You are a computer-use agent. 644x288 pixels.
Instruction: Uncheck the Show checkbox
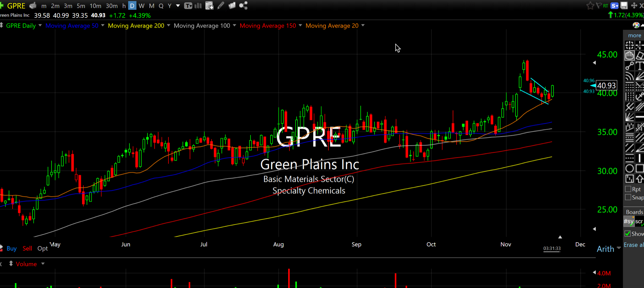628,233
